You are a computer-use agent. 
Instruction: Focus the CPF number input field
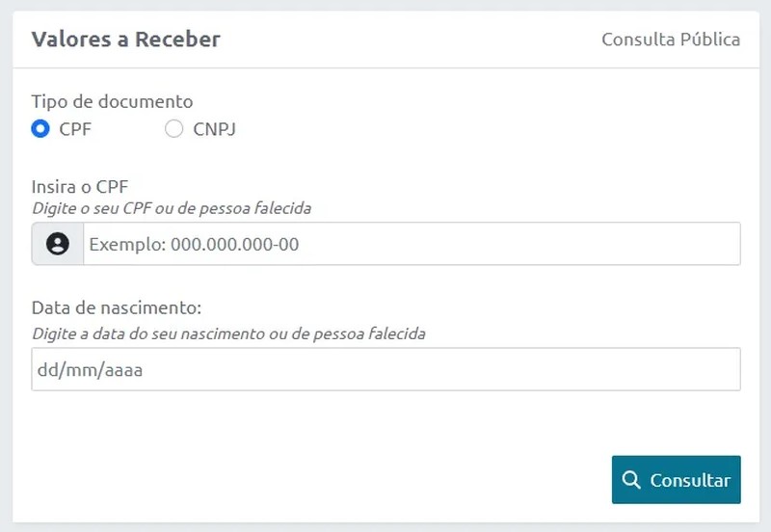(412, 244)
